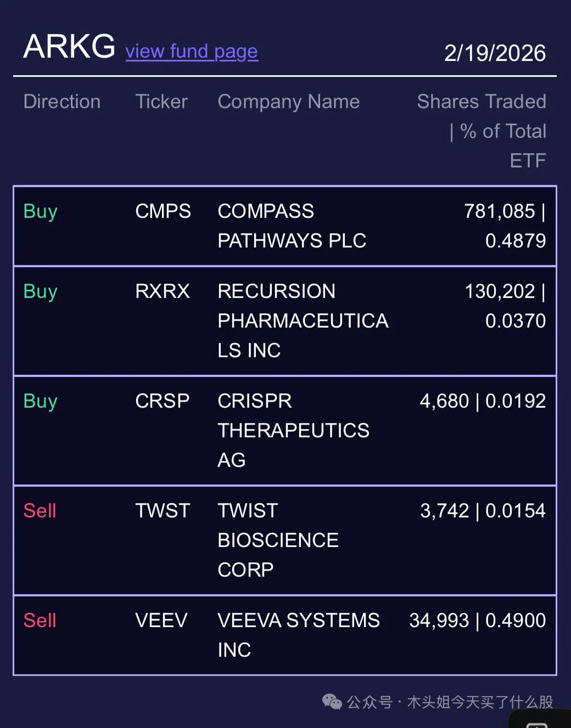Screen dimensions: 571x728
Task: Click the Recursion Pharmaceuticals company name
Action: click(303, 321)
